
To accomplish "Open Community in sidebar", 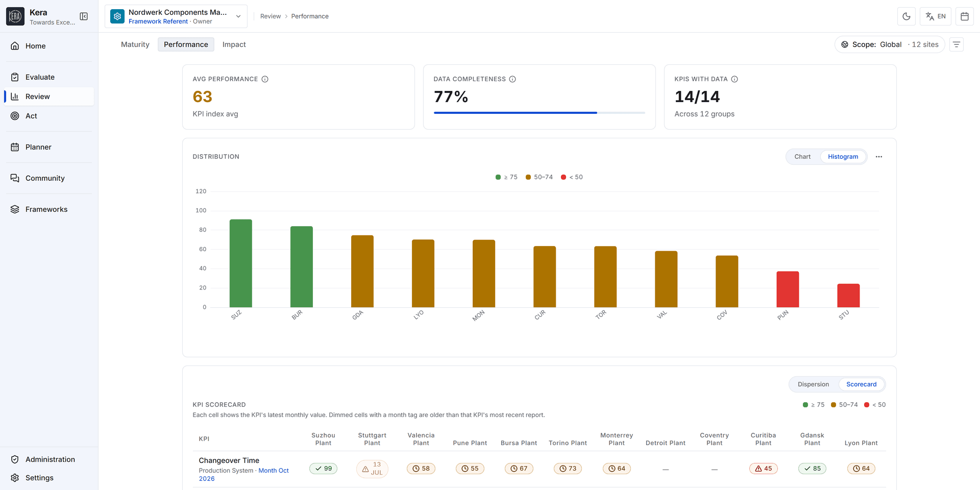I will coord(49,178).
